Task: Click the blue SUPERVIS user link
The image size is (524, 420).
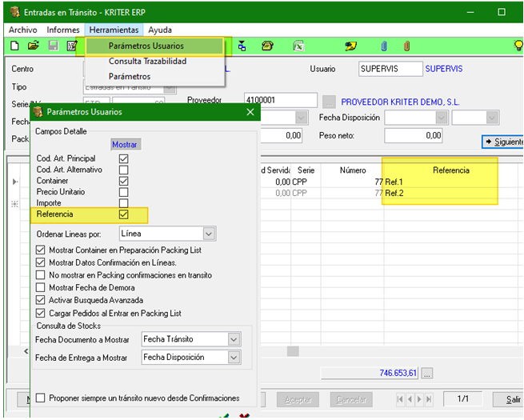Action: click(x=444, y=69)
